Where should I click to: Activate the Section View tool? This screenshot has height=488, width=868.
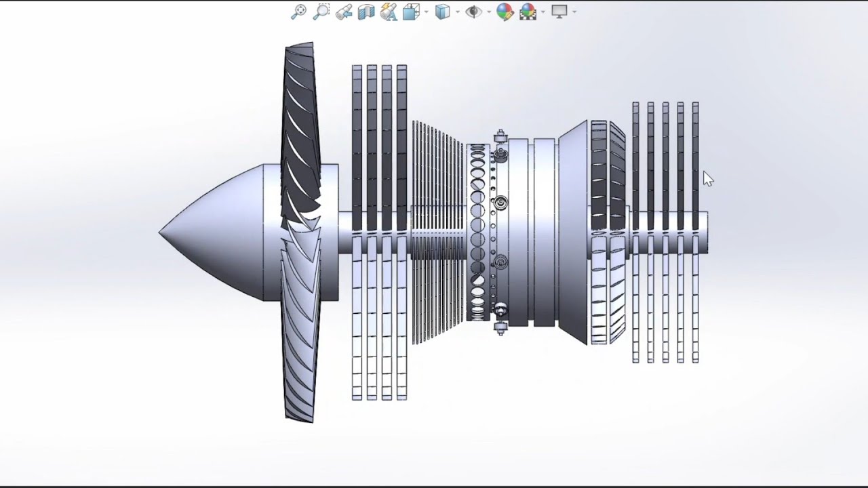pyautogui.click(x=366, y=12)
